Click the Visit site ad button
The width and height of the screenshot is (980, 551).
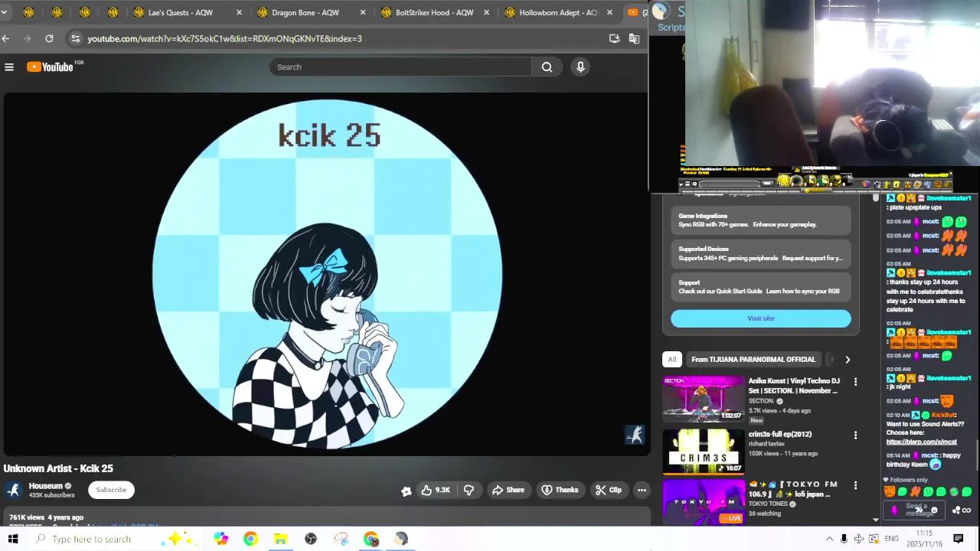tap(761, 318)
